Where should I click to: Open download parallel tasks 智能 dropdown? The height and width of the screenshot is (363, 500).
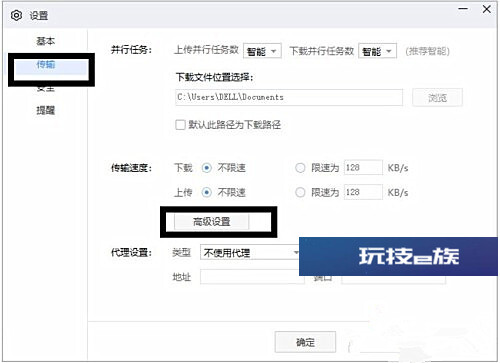point(377,51)
